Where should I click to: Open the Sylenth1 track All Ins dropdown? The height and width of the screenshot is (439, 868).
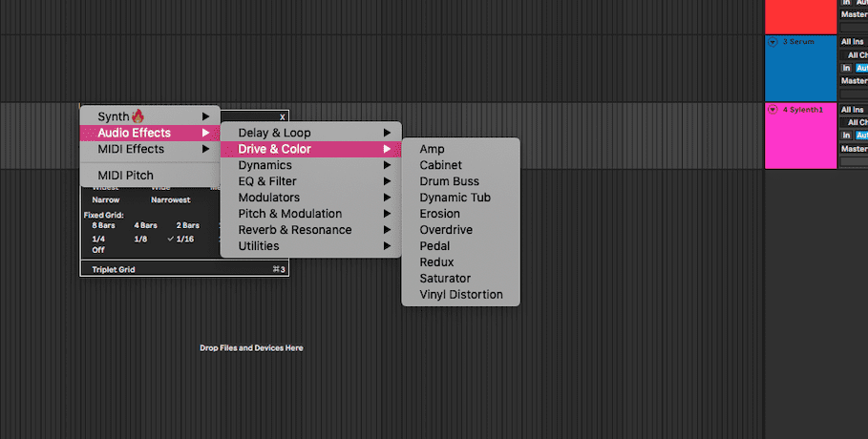(854, 110)
